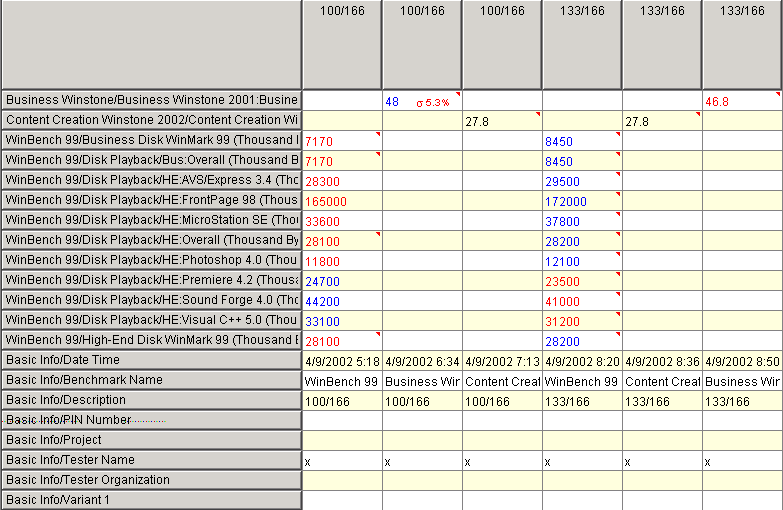Image resolution: width=783 pixels, height=510 pixels.
Task: Click the red 7170 Business Disk WinMark cell
Action: point(342,141)
